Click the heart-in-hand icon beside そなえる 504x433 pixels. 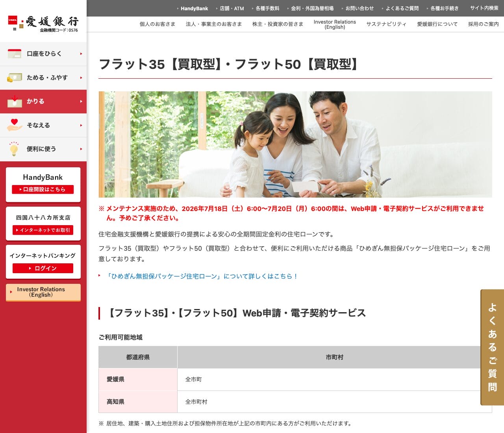click(x=15, y=125)
